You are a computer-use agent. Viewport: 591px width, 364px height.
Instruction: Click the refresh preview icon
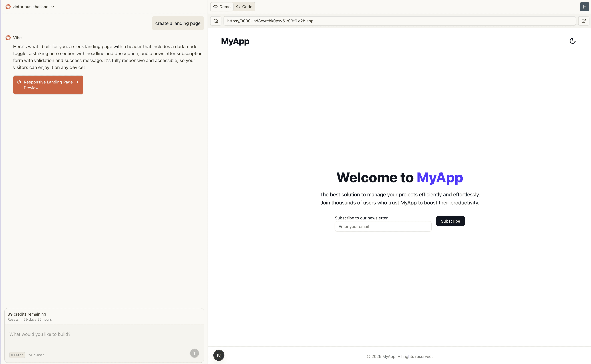click(216, 21)
